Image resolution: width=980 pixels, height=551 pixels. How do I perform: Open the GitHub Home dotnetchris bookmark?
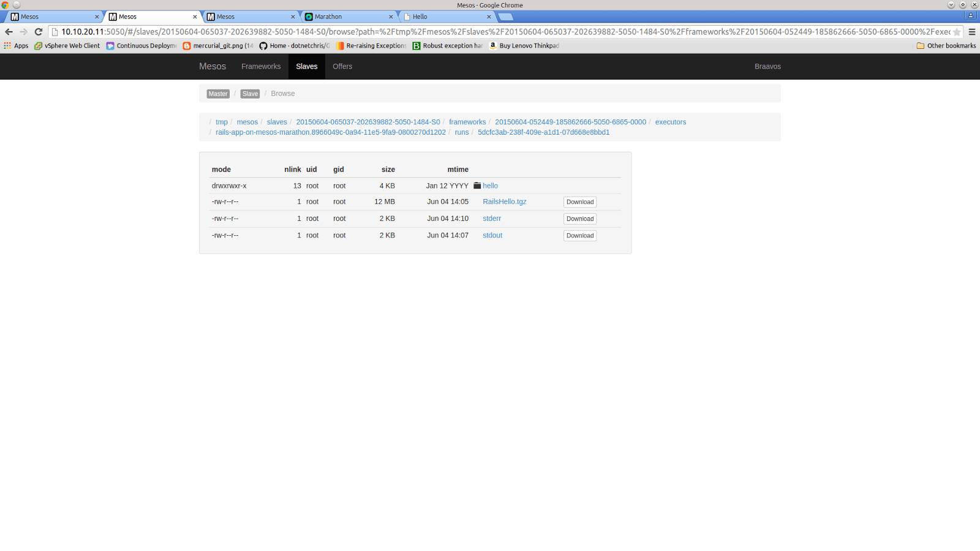click(294, 46)
